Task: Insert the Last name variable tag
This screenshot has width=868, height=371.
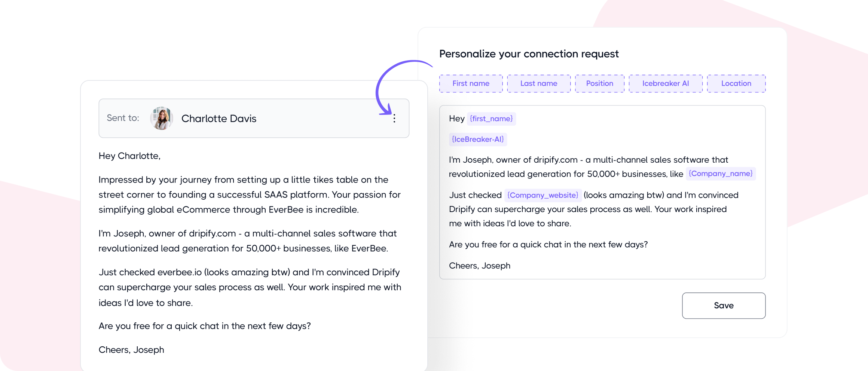Action: point(538,83)
